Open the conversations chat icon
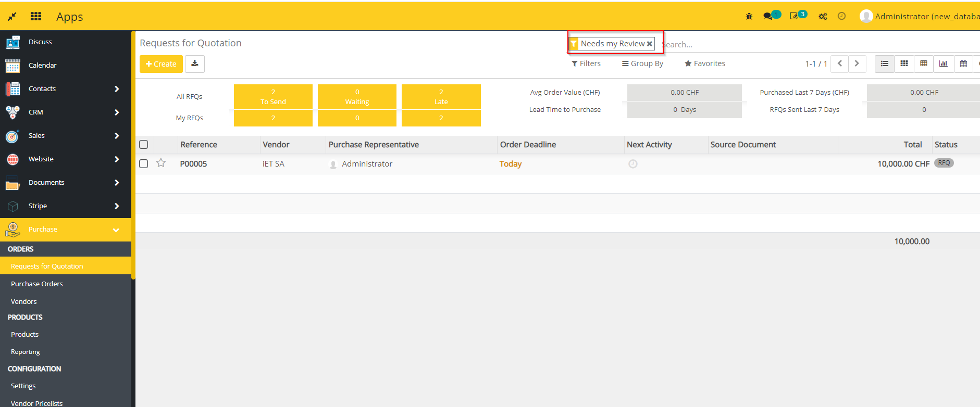The width and height of the screenshot is (980, 407). pos(768,16)
